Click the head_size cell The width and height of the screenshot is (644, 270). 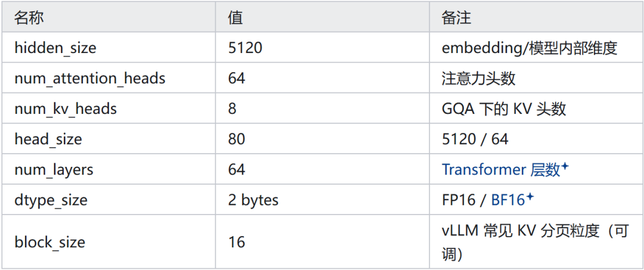(x=109, y=139)
